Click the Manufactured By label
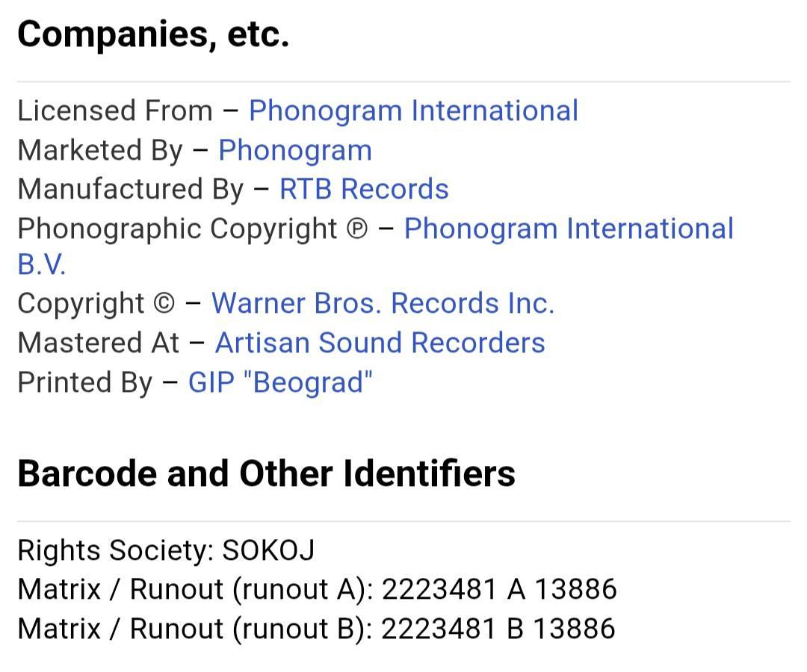The width and height of the screenshot is (807, 672). coord(130,189)
